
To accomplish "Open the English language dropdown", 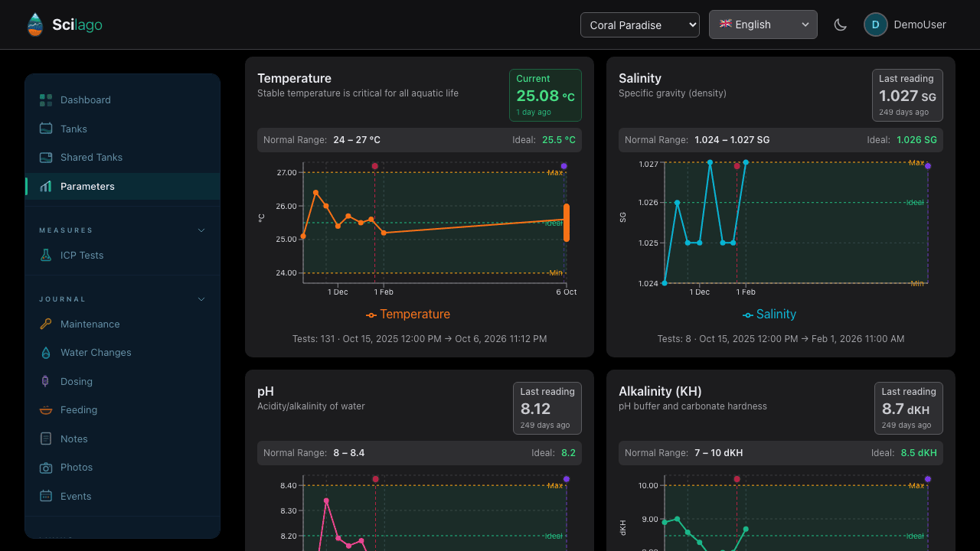I will [x=763, y=24].
